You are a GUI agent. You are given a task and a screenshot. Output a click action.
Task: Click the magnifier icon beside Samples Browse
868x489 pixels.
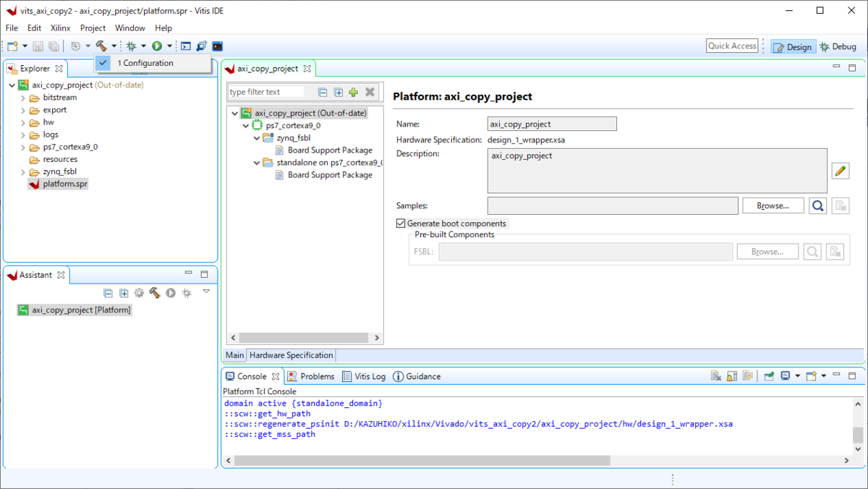817,205
